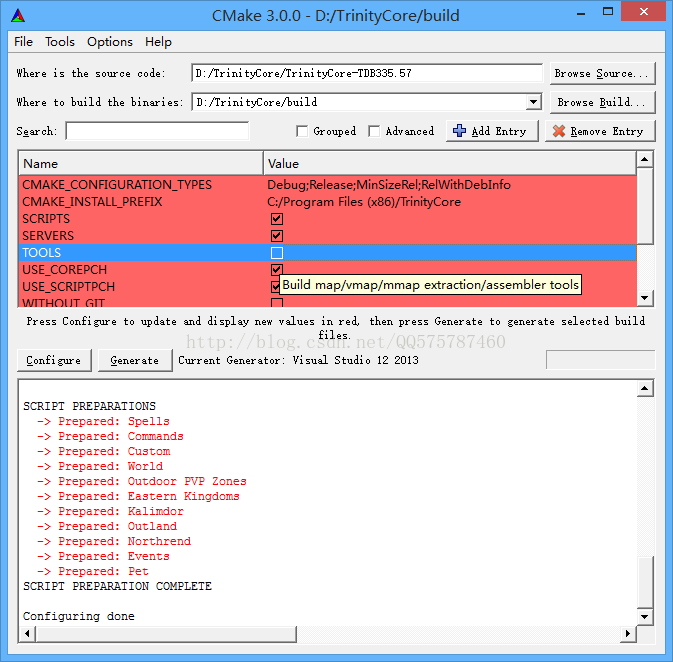Image resolution: width=673 pixels, height=662 pixels.
Task: Click cache list scroll up arrow
Action: (645, 160)
